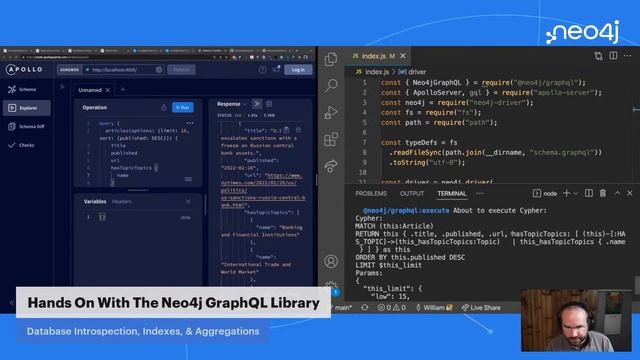Switch response to JSON view

click(257, 104)
